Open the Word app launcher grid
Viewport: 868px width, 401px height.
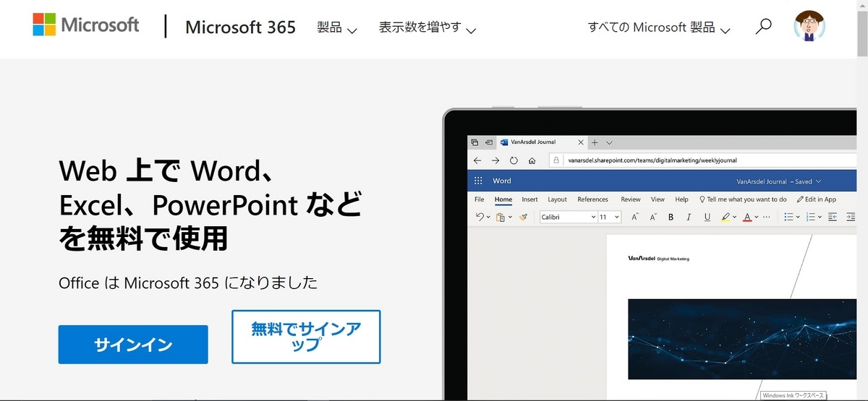tap(478, 181)
